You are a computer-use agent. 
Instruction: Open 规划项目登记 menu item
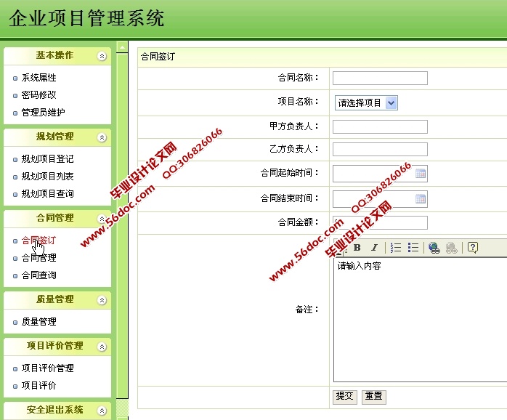[47, 159]
